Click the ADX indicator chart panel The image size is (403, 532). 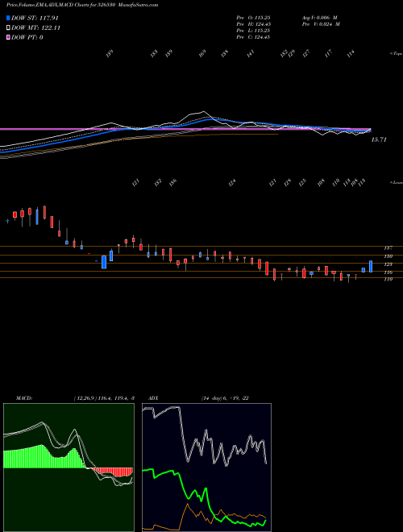pos(206,468)
